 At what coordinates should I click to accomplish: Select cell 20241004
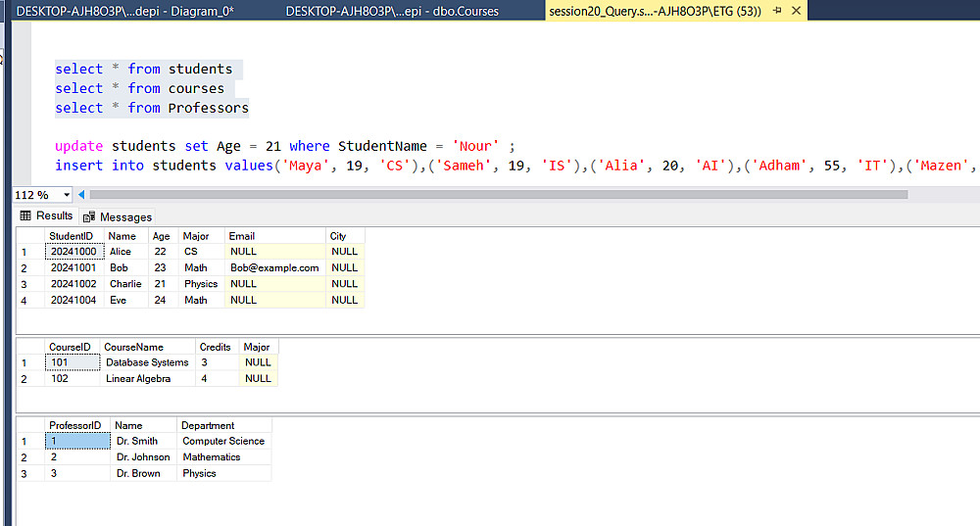point(73,301)
